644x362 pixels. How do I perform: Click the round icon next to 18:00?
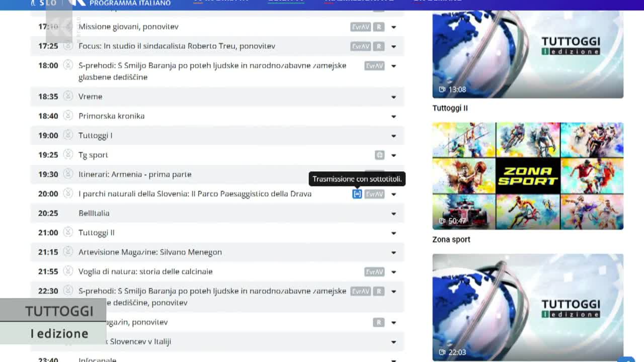tap(68, 65)
